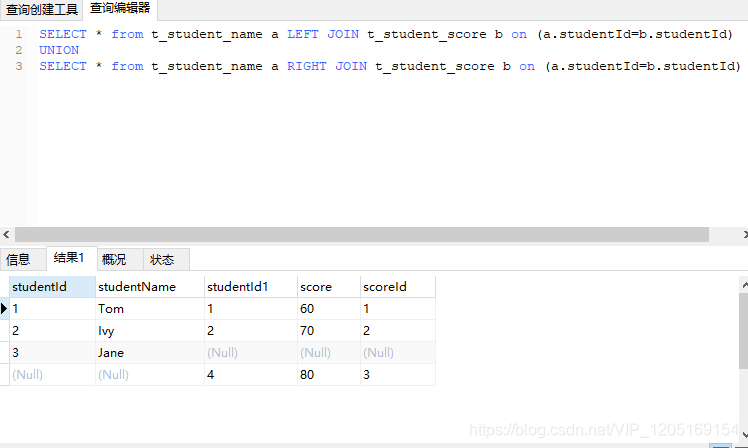Screen dimensions: 748x448
Task: Select the Tom name cell
Action: [x=150, y=309]
